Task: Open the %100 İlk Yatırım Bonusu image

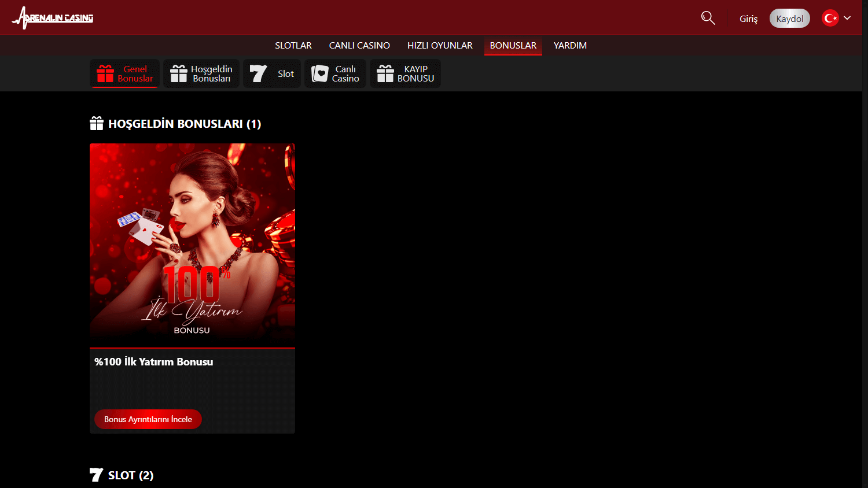Action: (x=192, y=245)
